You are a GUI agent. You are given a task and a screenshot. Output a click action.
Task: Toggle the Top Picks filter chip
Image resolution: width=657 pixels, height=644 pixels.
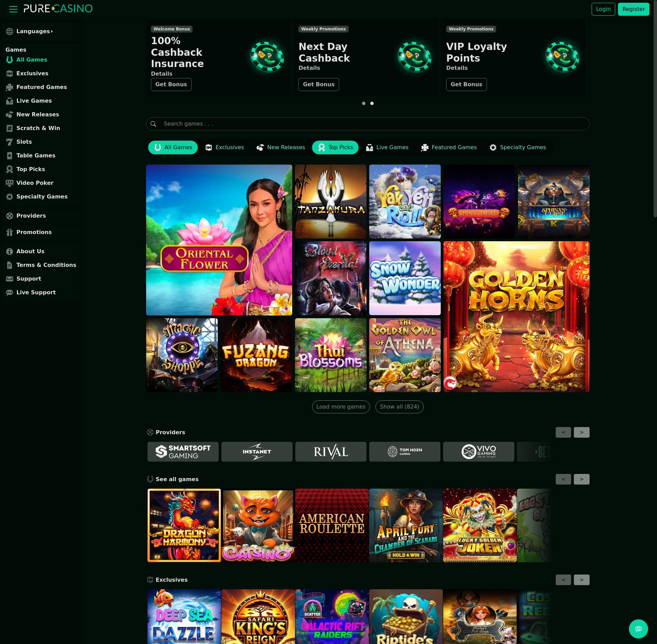(335, 147)
